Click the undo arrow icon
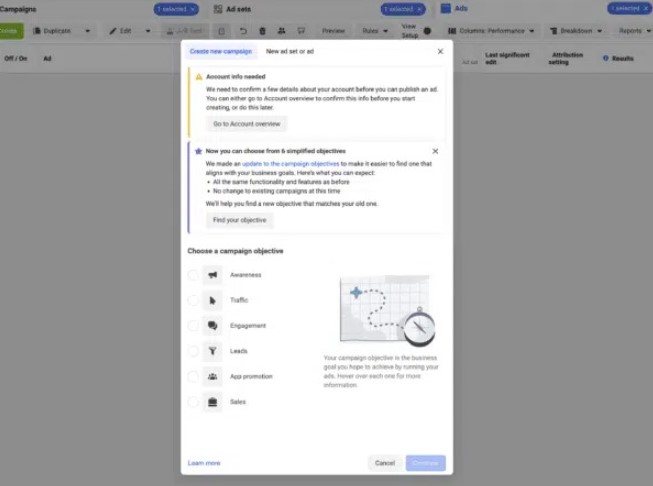The height and width of the screenshot is (486, 653). coord(243,31)
